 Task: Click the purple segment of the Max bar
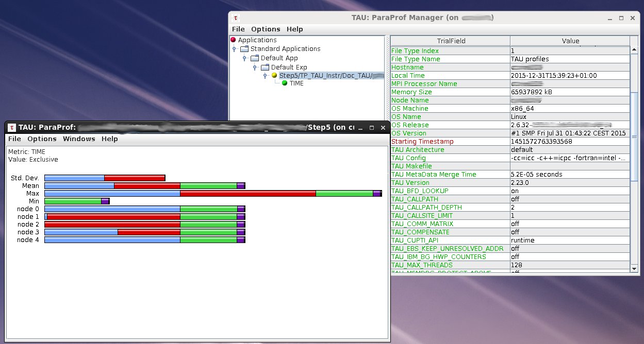(x=377, y=193)
